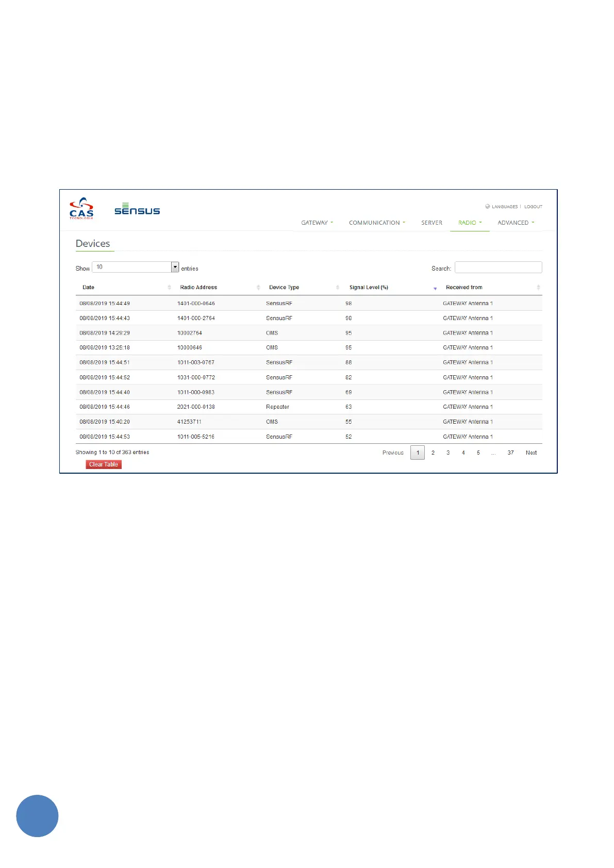Select radio address 10000646
Image resolution: width=614 pixels, height=868 pixels.
tap(190, 347)
